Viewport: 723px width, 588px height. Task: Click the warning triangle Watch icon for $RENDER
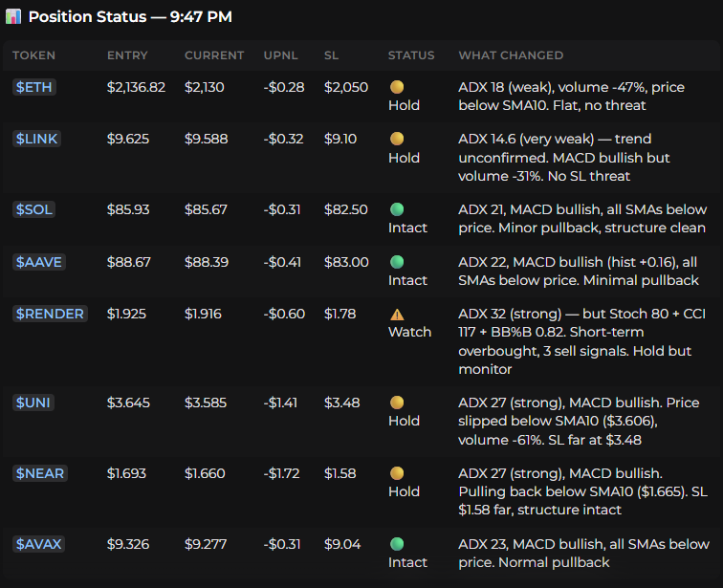(x=397, y=315)
